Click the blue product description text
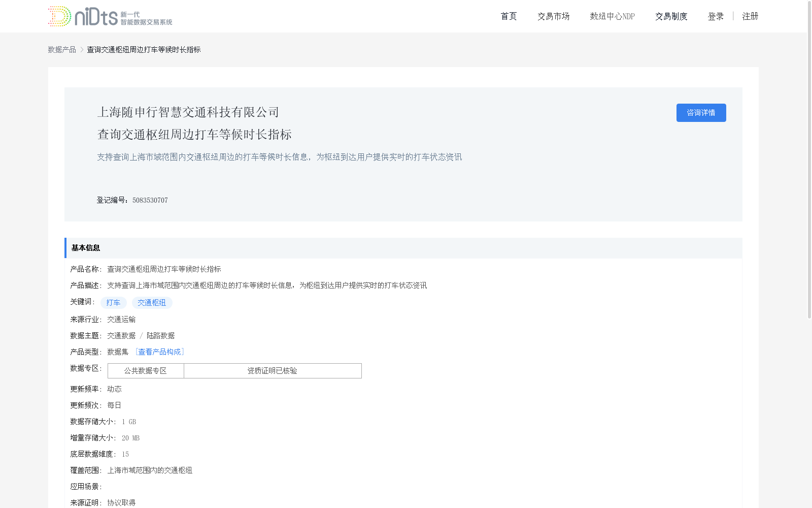Screen dimensions: 812x508 (280, 157)
